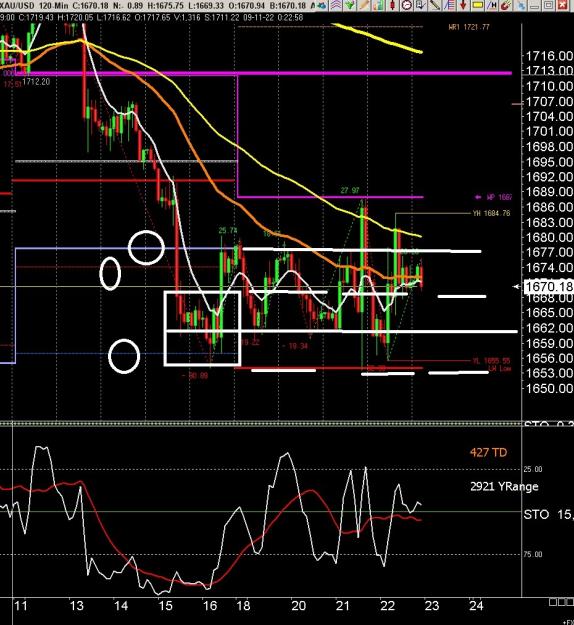Click the 427 TD orange label
Viewport: 574px width, 625px height.
coord(488,452)
